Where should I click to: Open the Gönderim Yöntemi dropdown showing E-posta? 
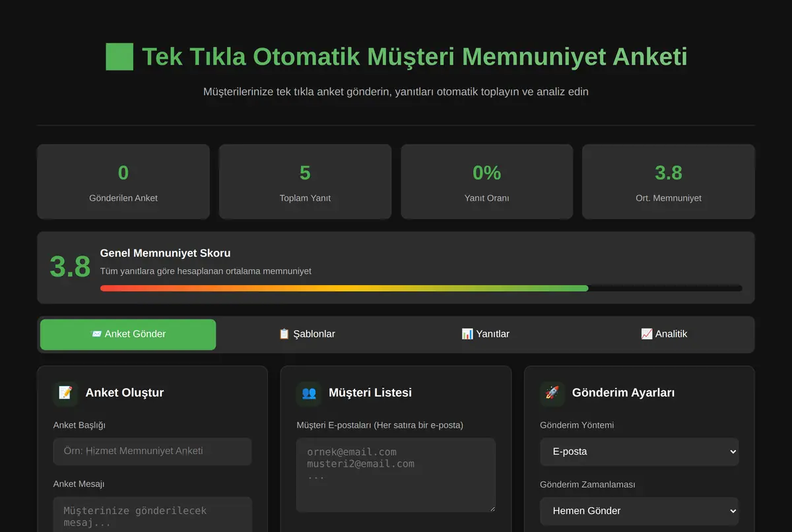click(x=640, y=452)
